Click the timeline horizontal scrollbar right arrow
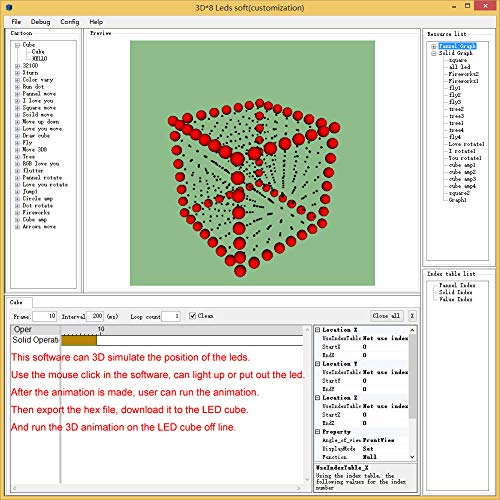This screenshot has width=500, height=500. click(x=299, y=488)
